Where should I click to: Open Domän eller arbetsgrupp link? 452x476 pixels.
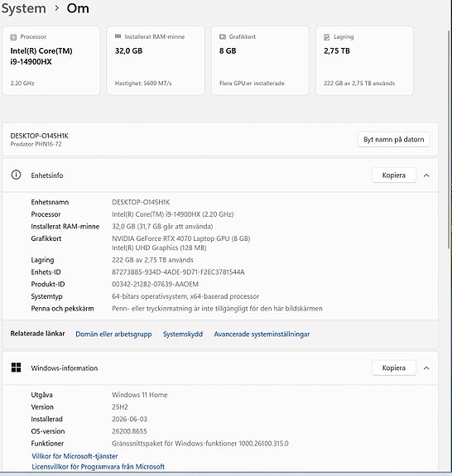coord(113,334)
